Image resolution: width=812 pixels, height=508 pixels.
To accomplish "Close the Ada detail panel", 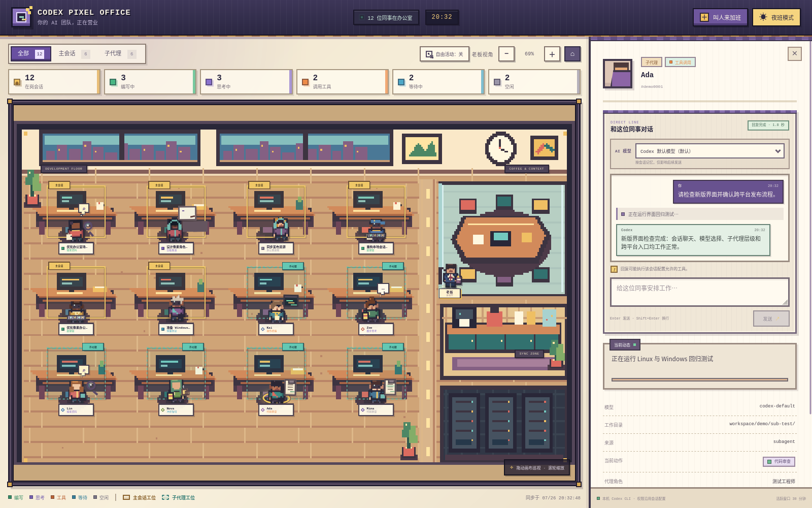I will tap(795, 53).
